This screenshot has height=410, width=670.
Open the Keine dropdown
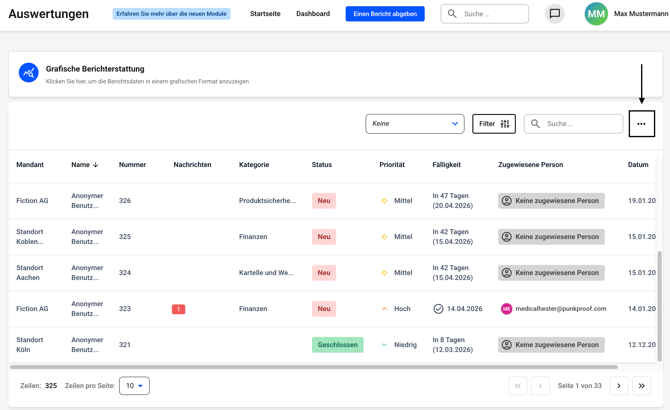(x=414, y=124)
